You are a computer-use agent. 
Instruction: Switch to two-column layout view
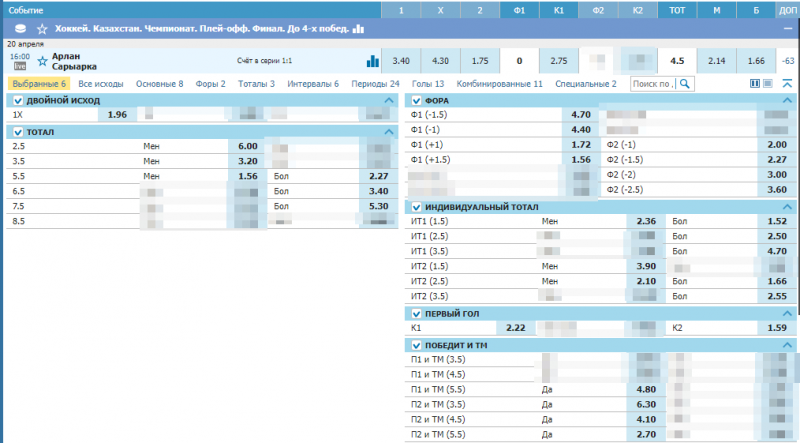[754, 84]
